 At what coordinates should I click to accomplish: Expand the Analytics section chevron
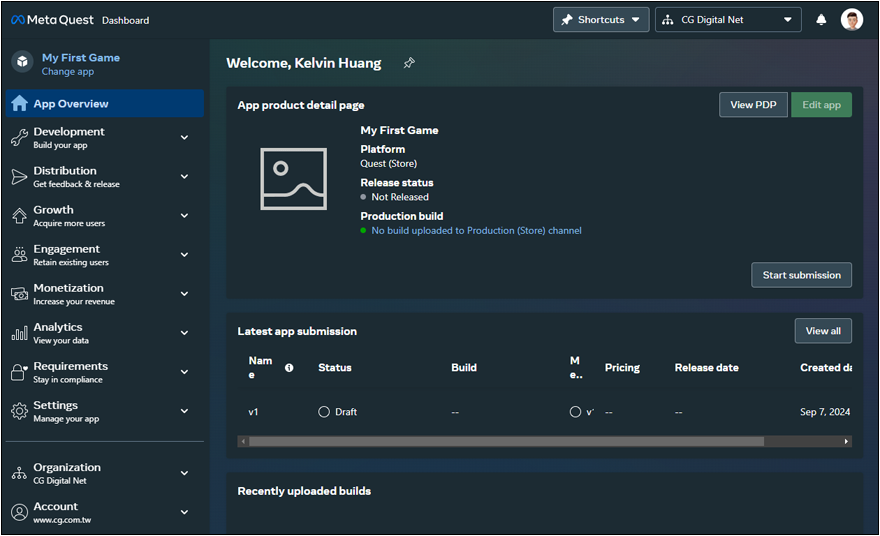coord(184,333)
